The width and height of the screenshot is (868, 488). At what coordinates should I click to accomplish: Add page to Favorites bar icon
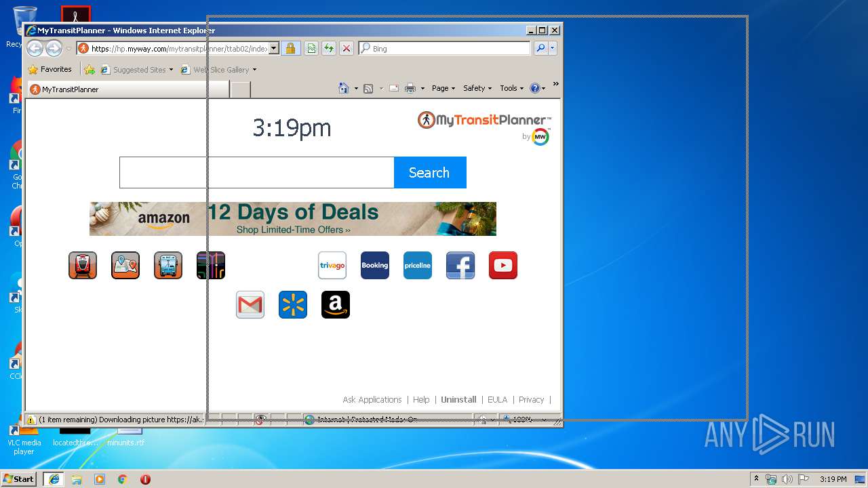(x=90, y=69)
